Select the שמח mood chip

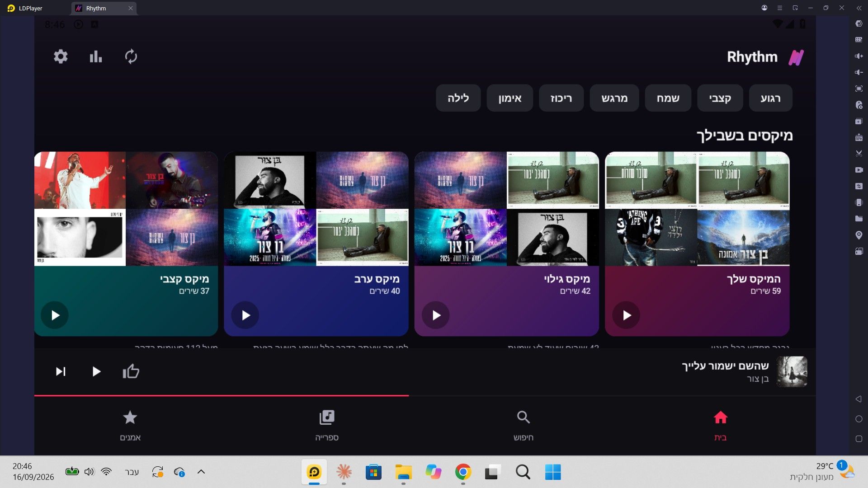click(668, 98)
